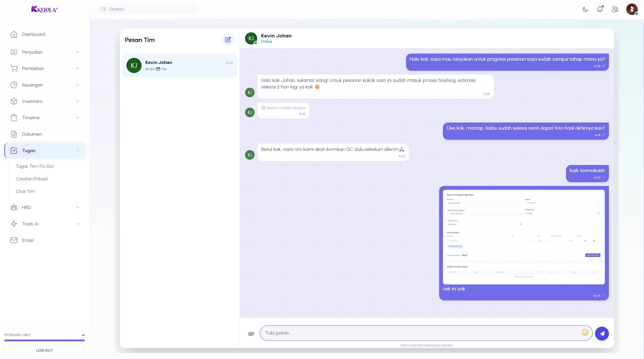
Task: Click the contacts icon in the top bar
Action: (x=615, y=9)
